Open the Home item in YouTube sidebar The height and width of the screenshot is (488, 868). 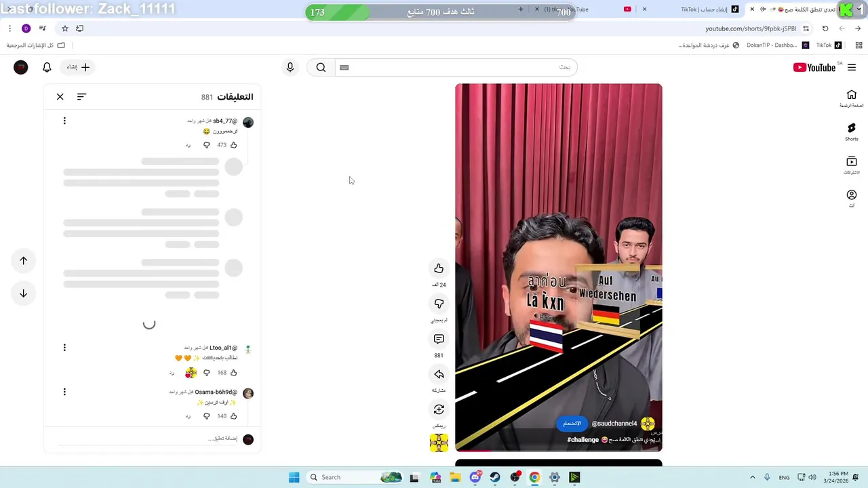852,99
